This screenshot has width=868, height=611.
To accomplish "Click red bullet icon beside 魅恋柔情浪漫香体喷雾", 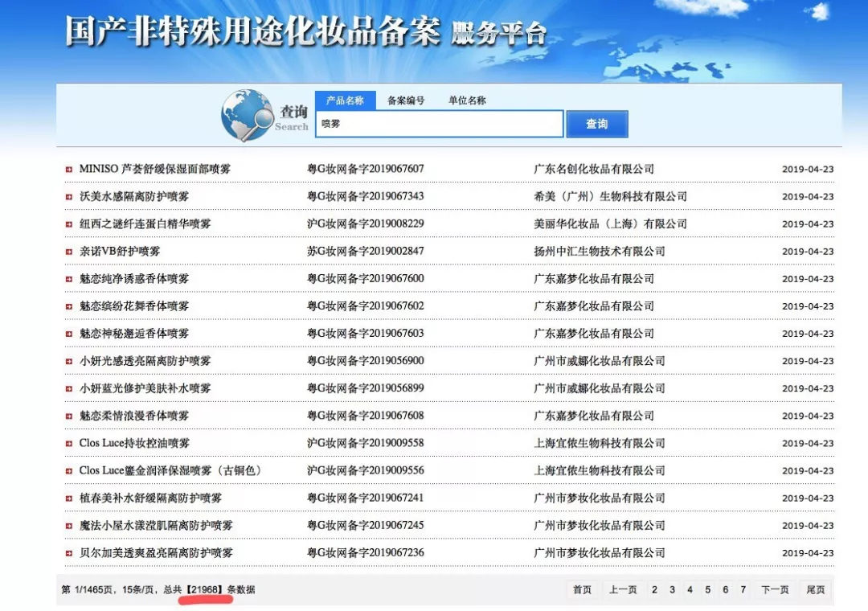I will (x=68, y=416).
